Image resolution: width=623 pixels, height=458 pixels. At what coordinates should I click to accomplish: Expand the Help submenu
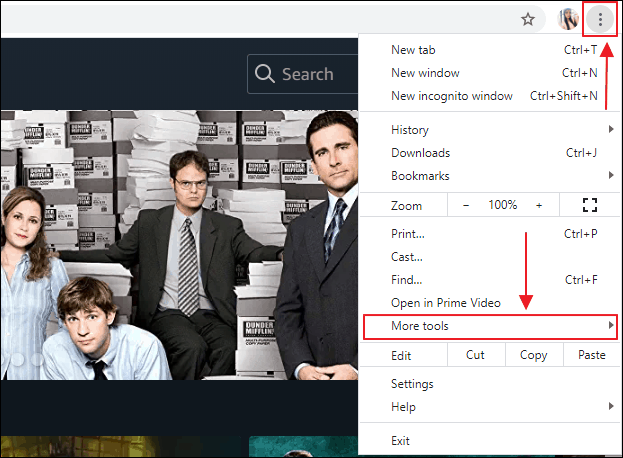tap(489, 407)
